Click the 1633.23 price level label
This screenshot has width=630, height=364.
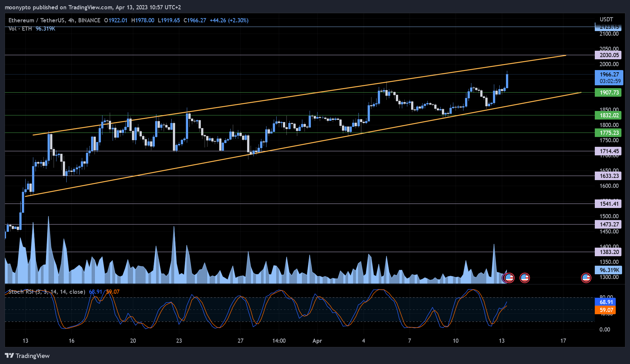point(608,176)
